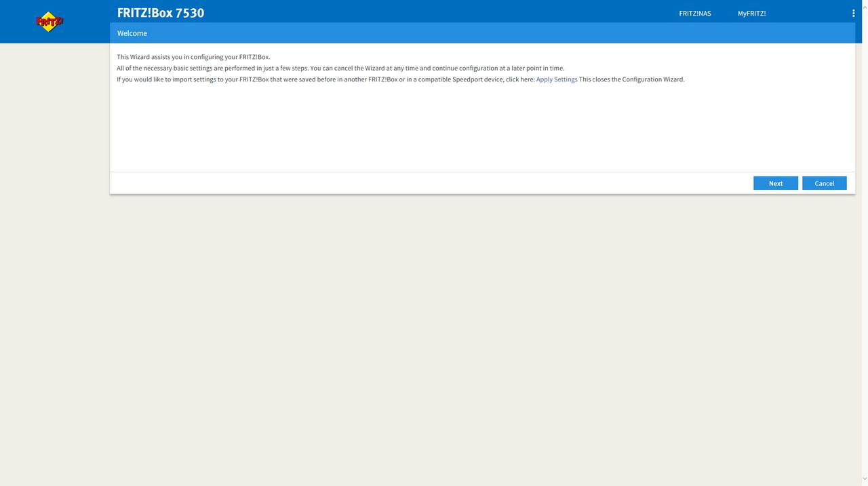This screenshot has height=486, width=868.
Task: Click the Welcome heading bar text
Action: click(132, 33)
